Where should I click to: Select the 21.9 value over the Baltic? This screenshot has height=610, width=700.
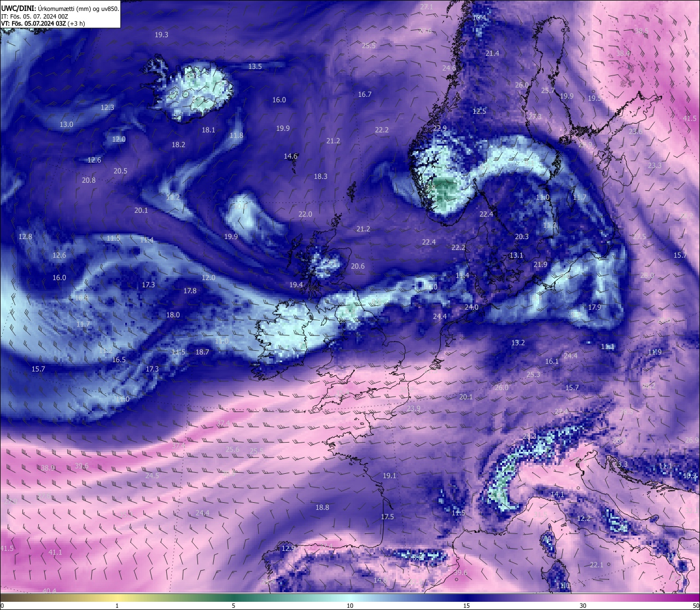[x=540, y=264]
